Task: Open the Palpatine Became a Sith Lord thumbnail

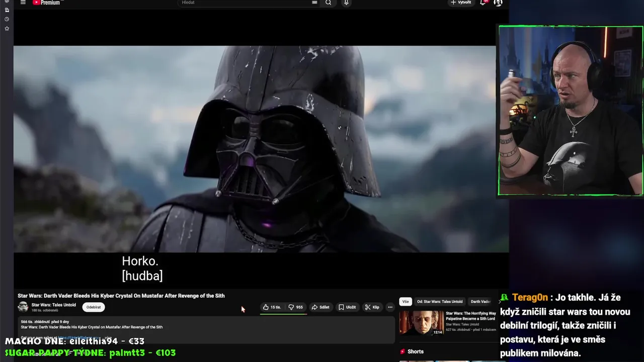Action: coord(422,323)
